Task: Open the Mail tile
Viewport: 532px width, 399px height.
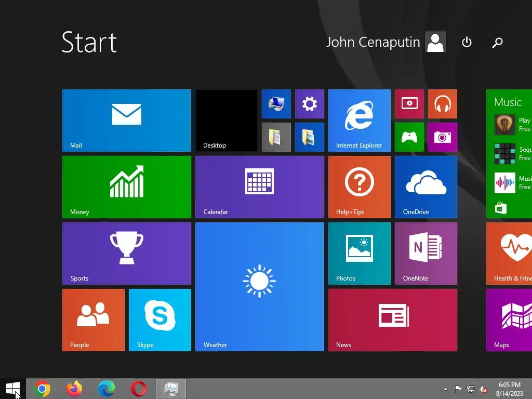Action: [127, 121]
